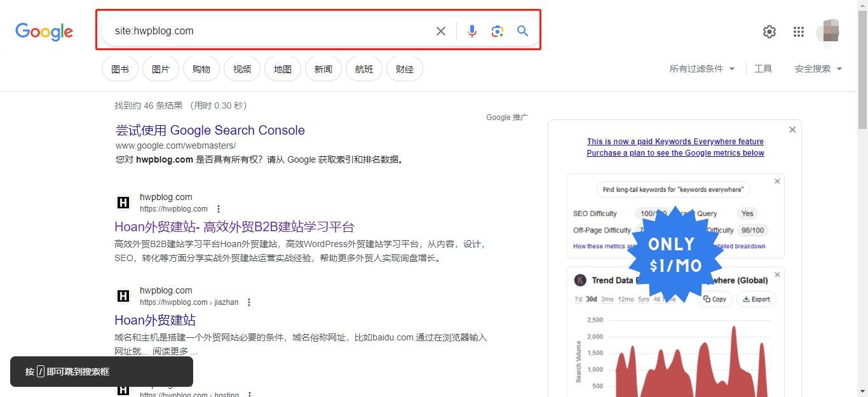Image resolution: width=868 pixels, height=397 pixels.
Task: Open 'This is now a paid Keywords Everywhere feature' link
Action: (675, 142)
